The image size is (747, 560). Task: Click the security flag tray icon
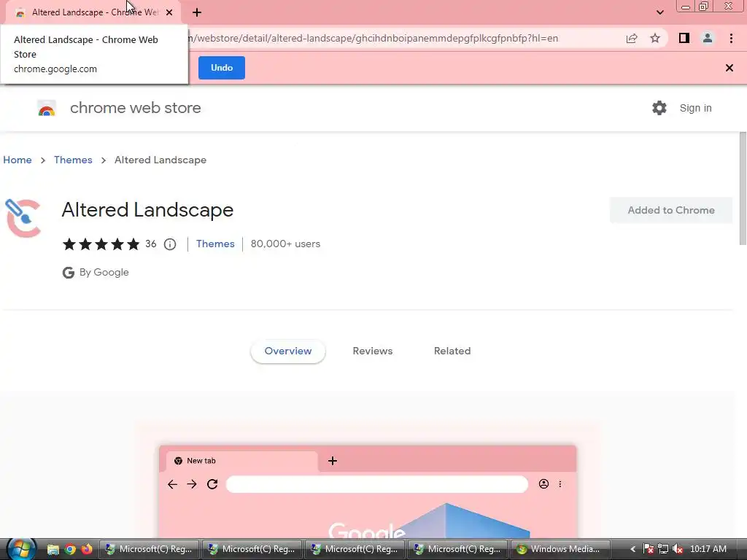tap(648, 549)
